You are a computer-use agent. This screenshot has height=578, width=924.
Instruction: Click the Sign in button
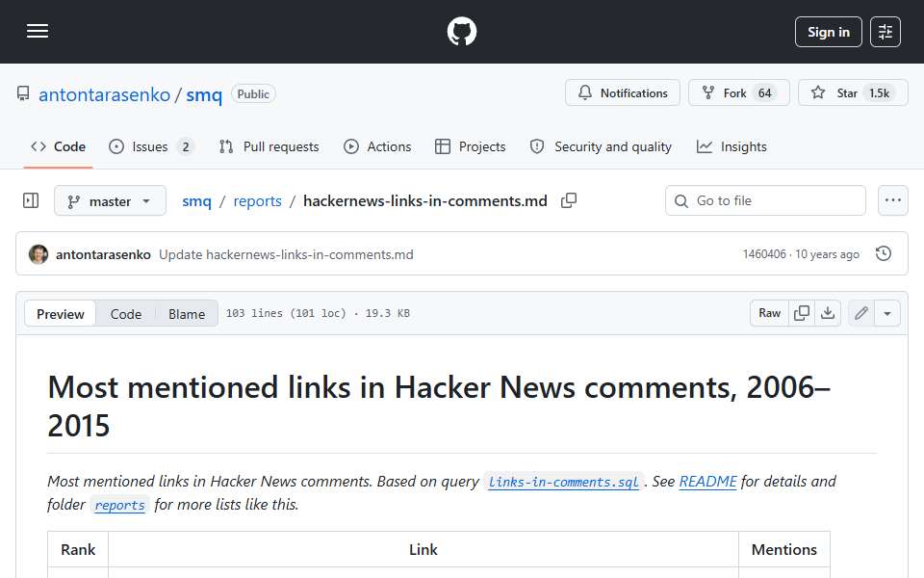click(x=828, y=32)
